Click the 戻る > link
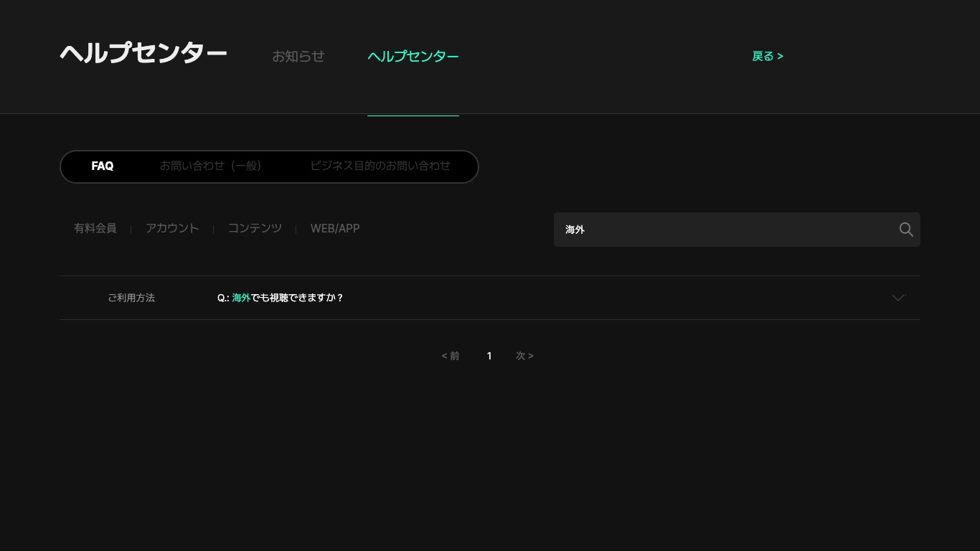The image size is (980, 551). [768, 56]
